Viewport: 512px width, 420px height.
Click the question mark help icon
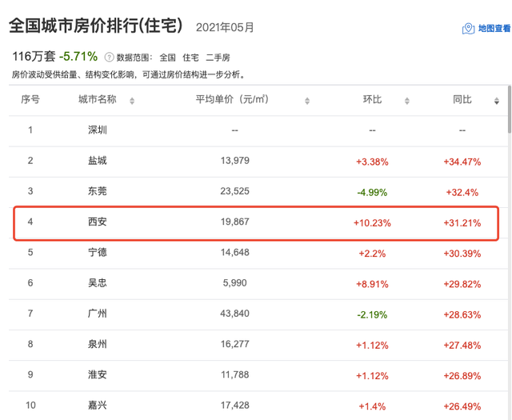pos(109,58)
